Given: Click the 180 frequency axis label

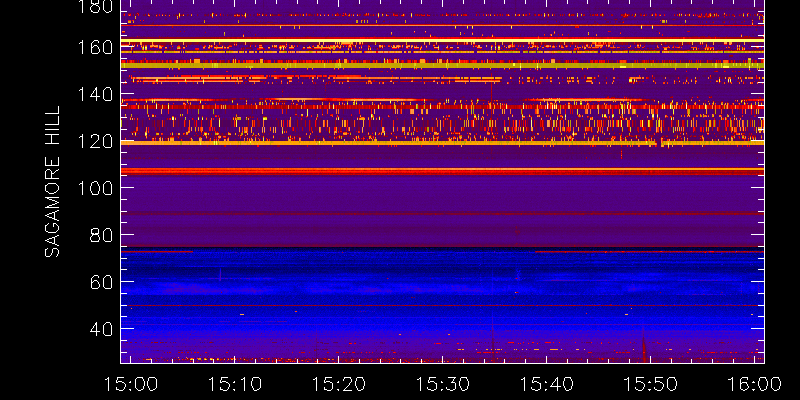Looking at the screenshot, I should (x=95, y=7).
